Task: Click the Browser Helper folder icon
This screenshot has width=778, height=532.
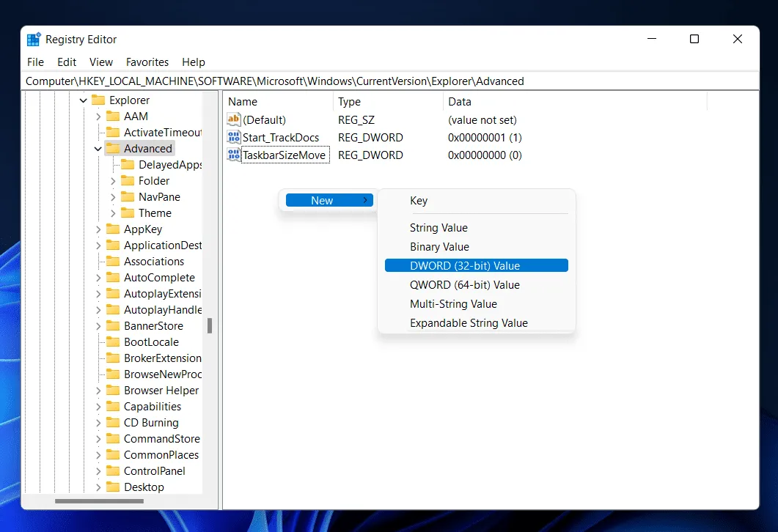Action: [113, 390]
